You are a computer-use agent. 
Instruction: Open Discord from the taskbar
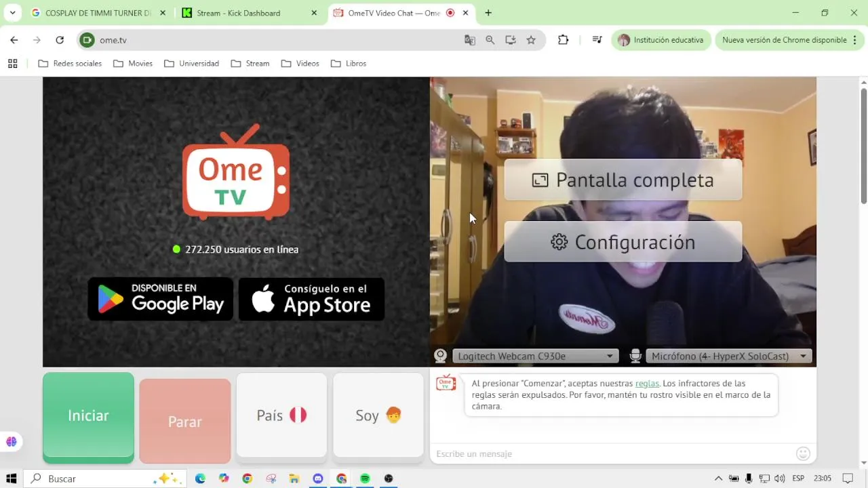(x=318, y=479)
